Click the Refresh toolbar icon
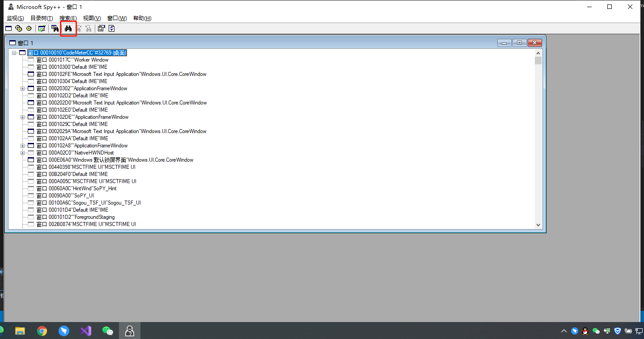This screenshot has width=644, height=339. pos(112,29)
